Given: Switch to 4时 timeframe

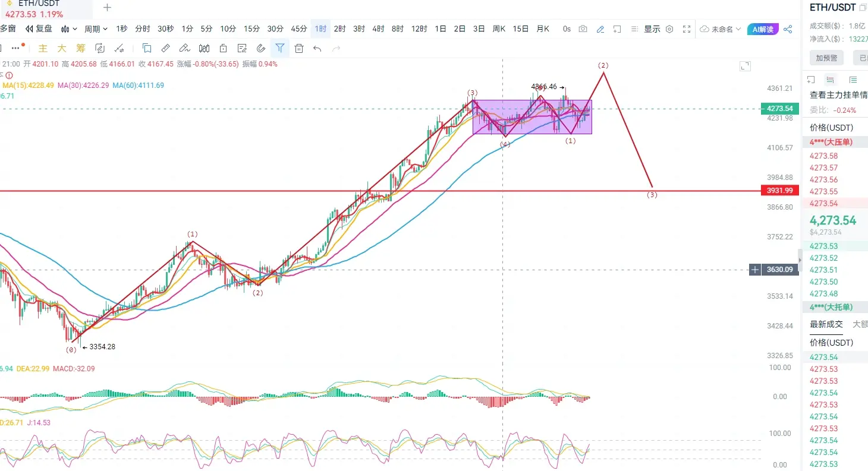Looking at the screenshot, I should pos(378,29).
